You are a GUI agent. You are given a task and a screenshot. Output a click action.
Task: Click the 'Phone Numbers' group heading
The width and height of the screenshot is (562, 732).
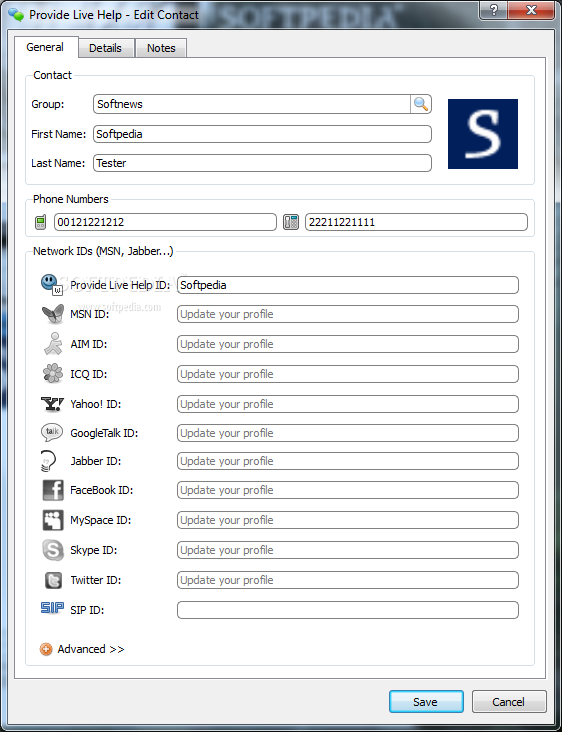point(70,199)
